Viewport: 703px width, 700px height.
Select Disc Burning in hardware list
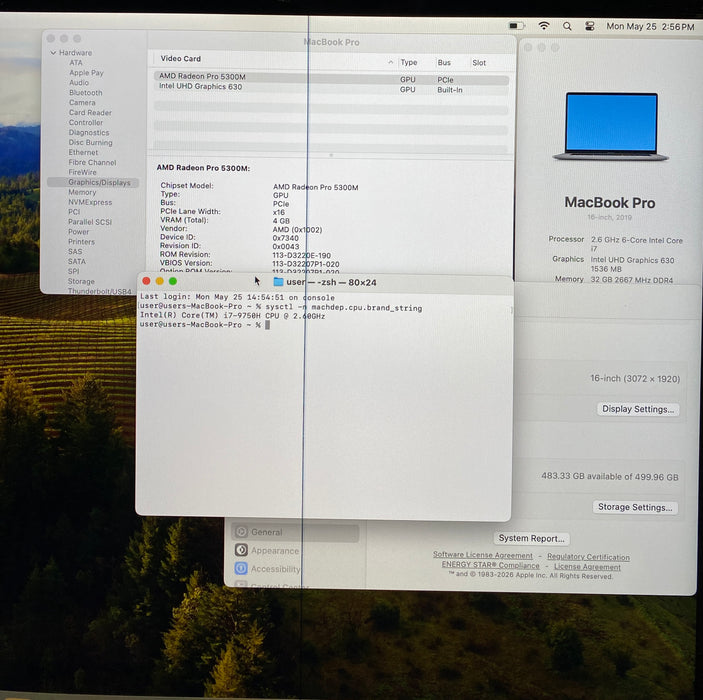[x=90, y=142]
